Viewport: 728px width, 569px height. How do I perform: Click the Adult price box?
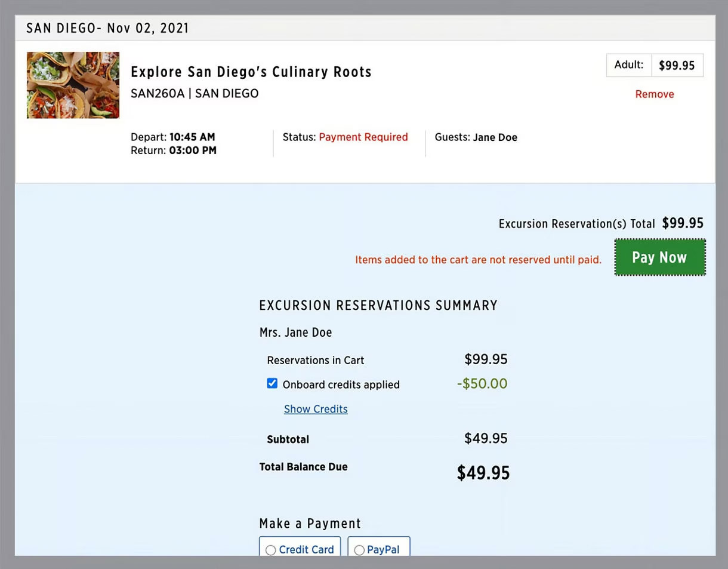tap(655, 66)
